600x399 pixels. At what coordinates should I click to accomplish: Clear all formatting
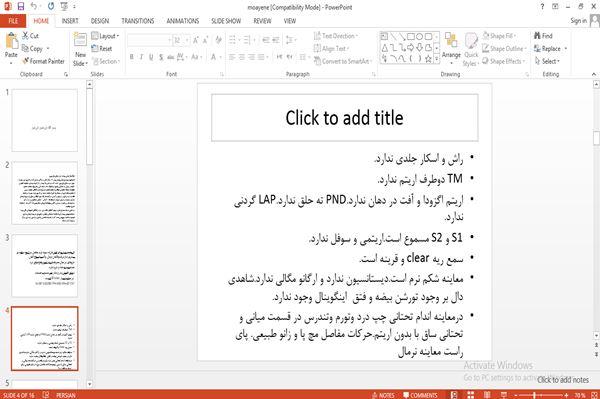click(x=218, y=40)
